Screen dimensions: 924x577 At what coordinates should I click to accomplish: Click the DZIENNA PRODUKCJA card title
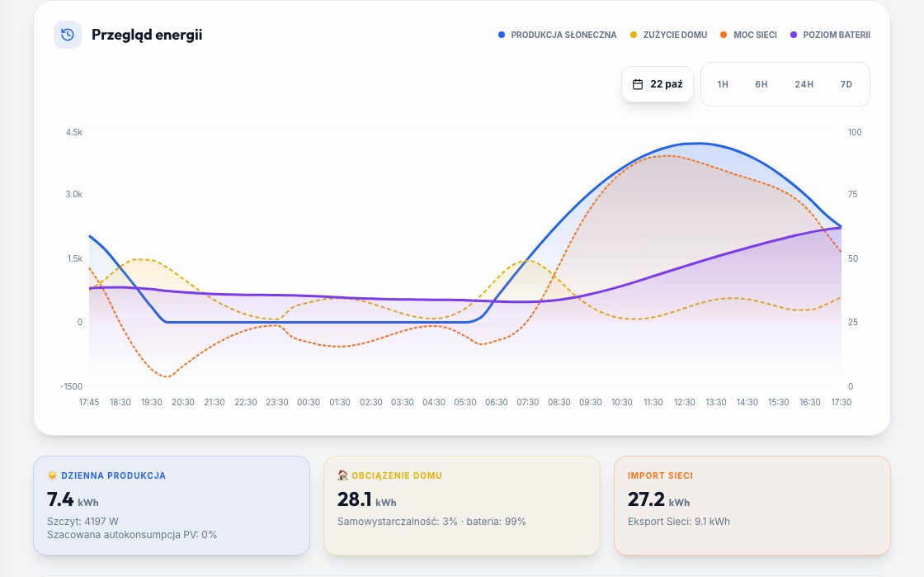click(114, 475)
